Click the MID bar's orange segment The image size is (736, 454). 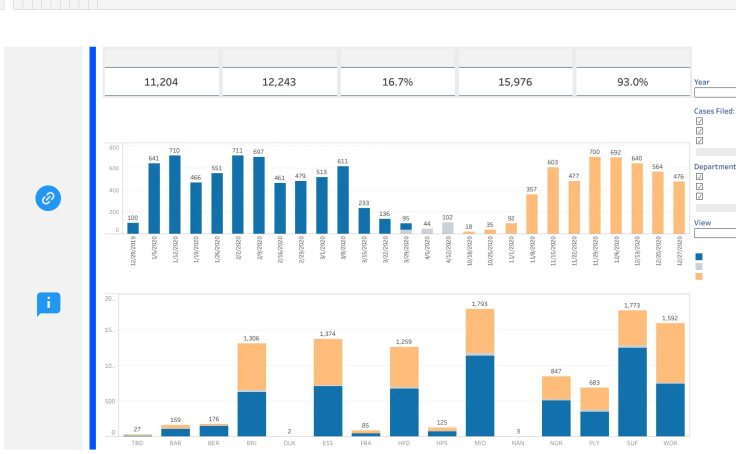pyautogui.click(x=480, y=331)
